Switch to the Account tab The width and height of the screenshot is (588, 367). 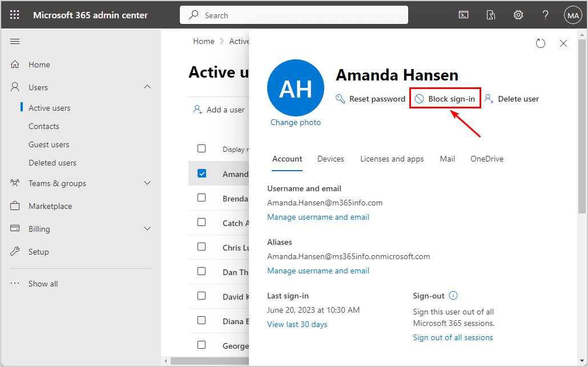coord(287,159)
